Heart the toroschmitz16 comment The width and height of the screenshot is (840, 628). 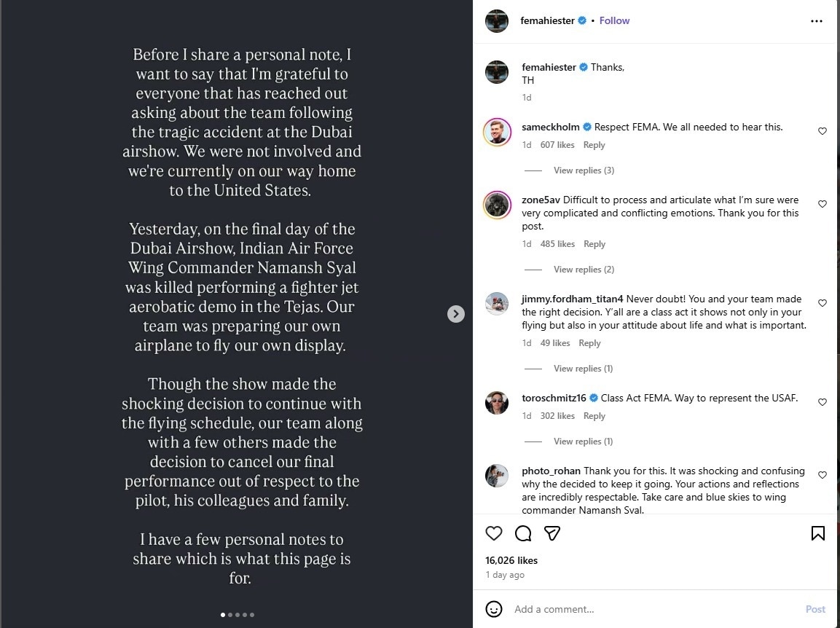pos(823,402)
